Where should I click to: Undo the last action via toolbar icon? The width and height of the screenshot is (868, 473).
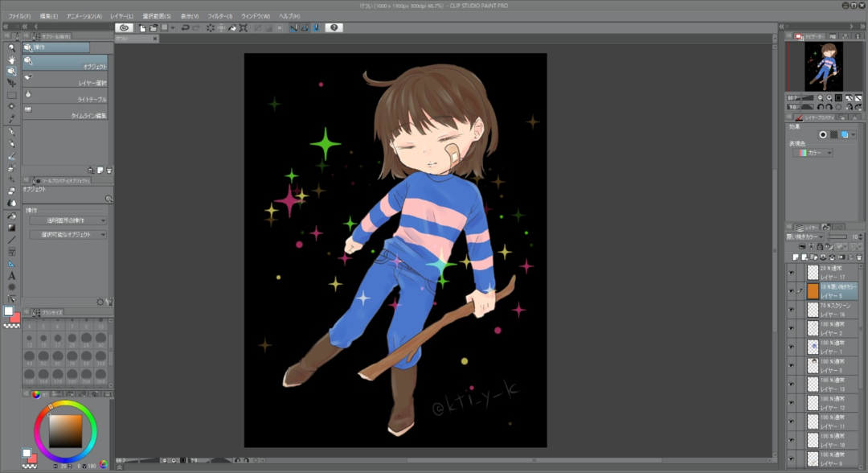click(185, 28)
